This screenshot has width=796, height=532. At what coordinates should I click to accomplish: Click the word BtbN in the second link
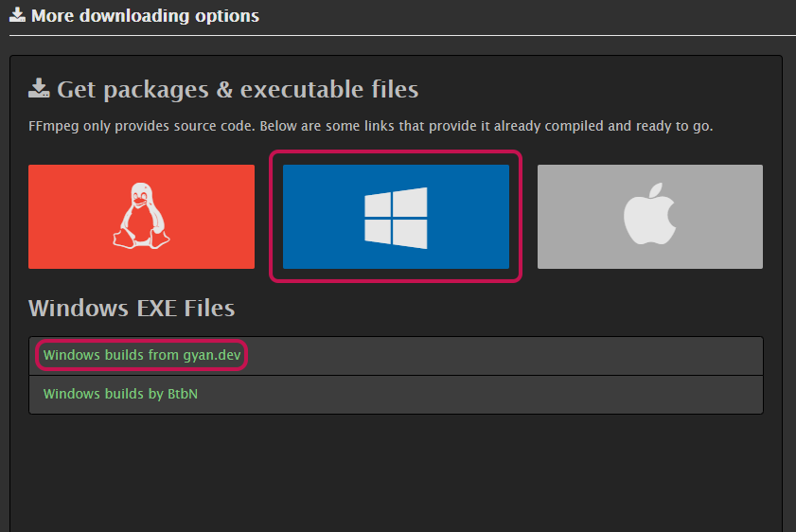[183, 394]
